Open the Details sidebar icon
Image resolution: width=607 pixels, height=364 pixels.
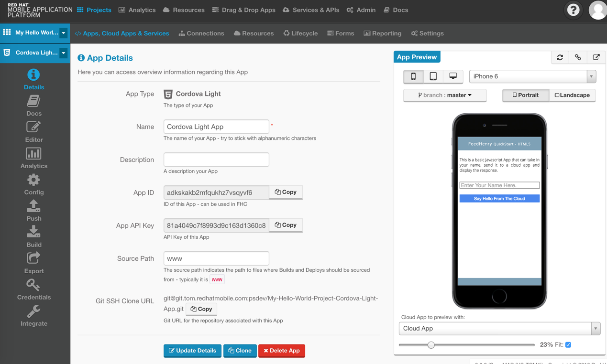33,75
